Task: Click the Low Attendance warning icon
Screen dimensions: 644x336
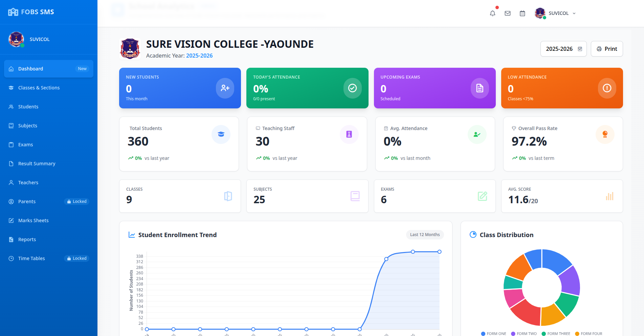Action: click(607, 88)
